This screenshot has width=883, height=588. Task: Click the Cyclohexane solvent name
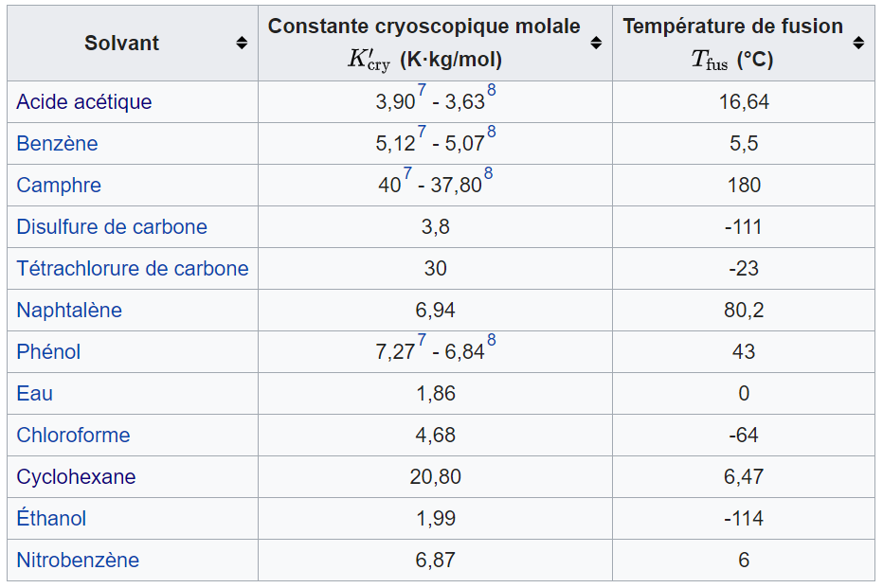coord(76,477)
